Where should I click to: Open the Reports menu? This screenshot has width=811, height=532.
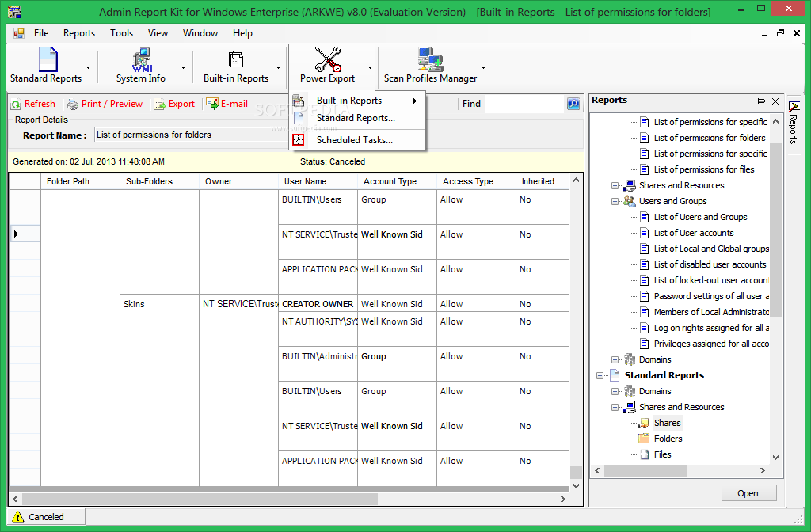tap(79, 33)
